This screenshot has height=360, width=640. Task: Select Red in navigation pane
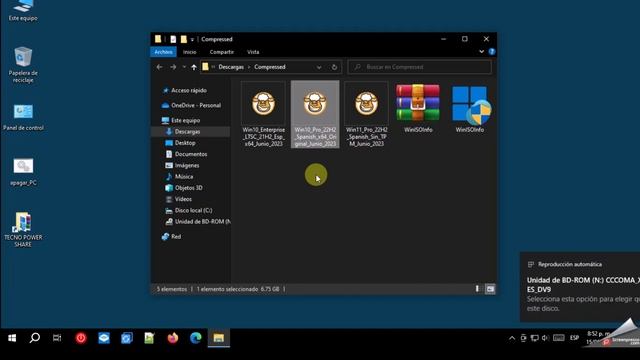pos(176,236)
